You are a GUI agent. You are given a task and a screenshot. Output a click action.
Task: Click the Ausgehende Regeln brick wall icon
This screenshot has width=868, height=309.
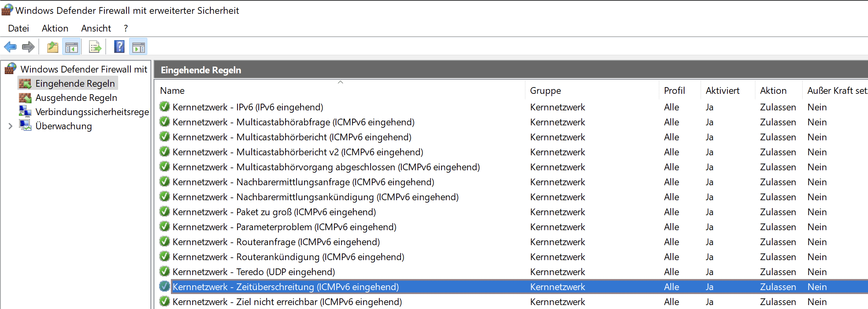click(x=25, y=98)
